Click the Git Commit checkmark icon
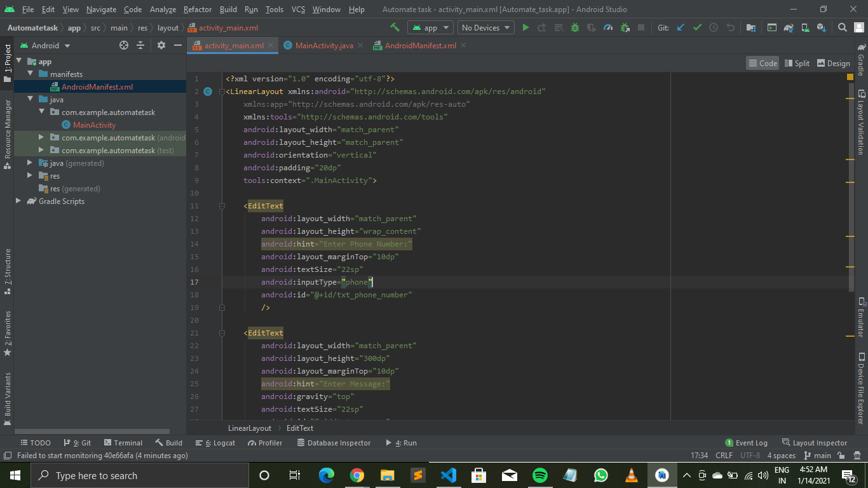The height and width of the screenshot is (488, 868). tap(697, 27)
